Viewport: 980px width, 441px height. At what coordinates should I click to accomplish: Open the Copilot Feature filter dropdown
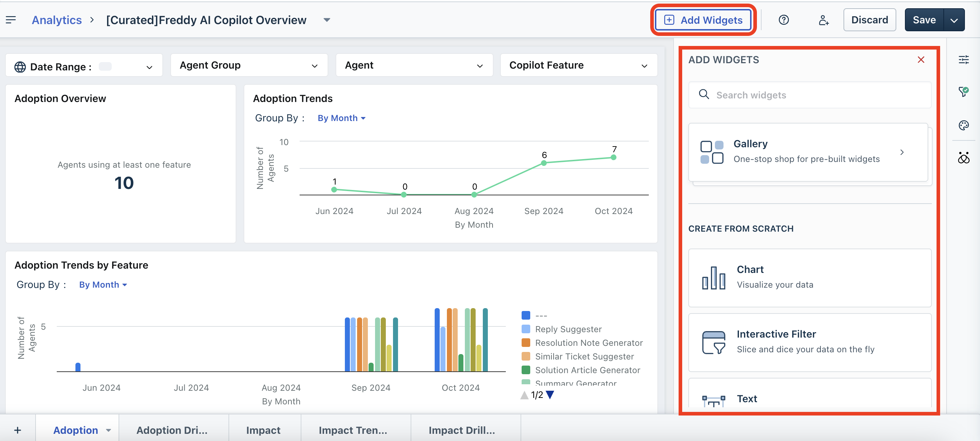click(x=578, y=65)
